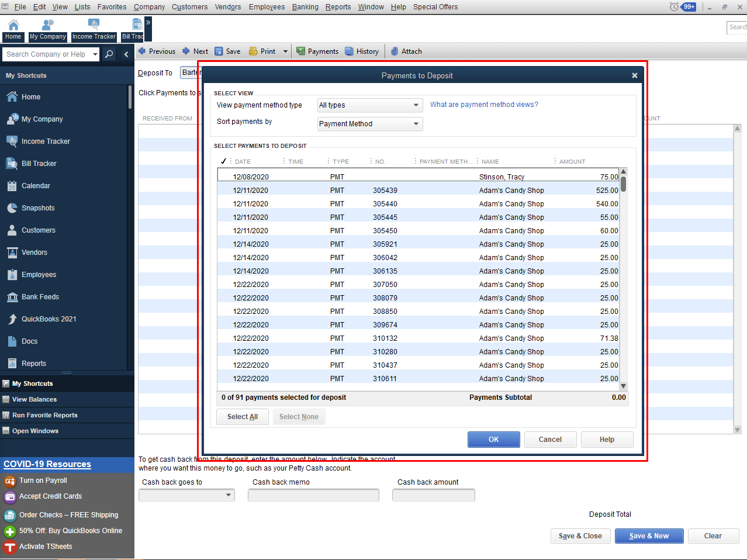Click the search magnifier icon

pos(109,54)
